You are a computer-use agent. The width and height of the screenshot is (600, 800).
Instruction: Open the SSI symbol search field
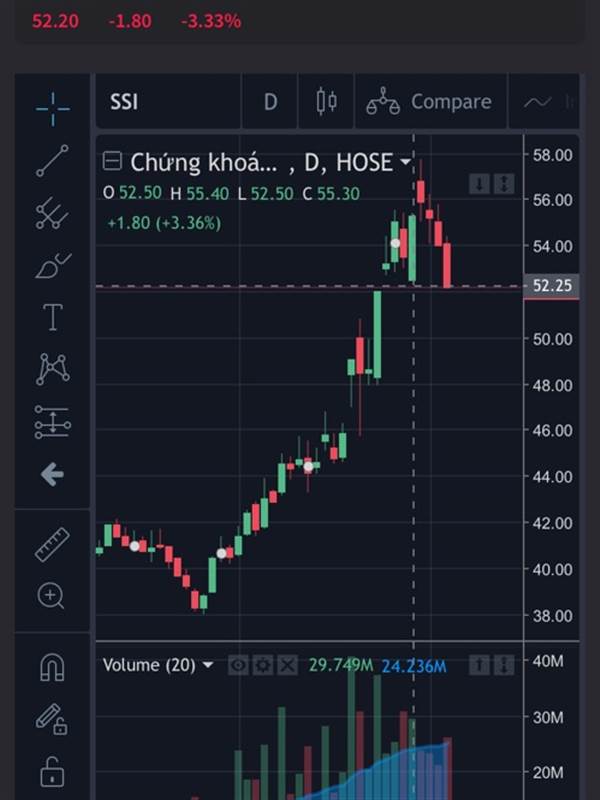tap(168, 102)
